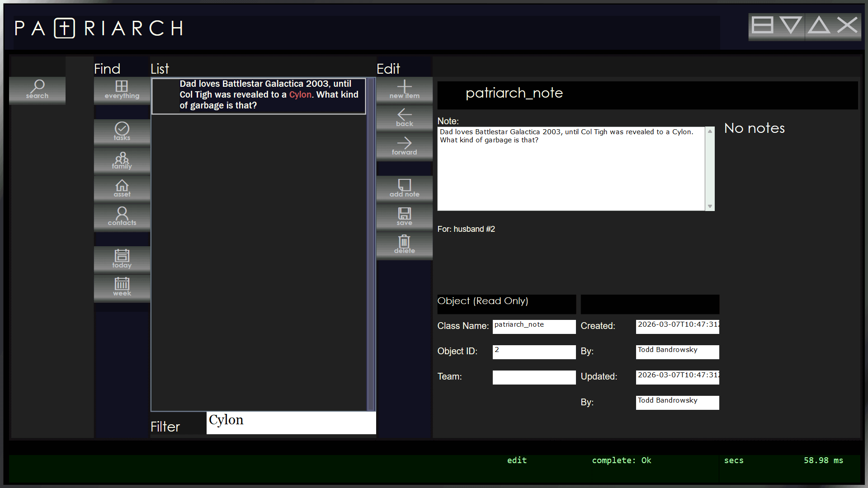The image size is (868, 488).
Task: Create a new item
Action: [x=404, y=89]
